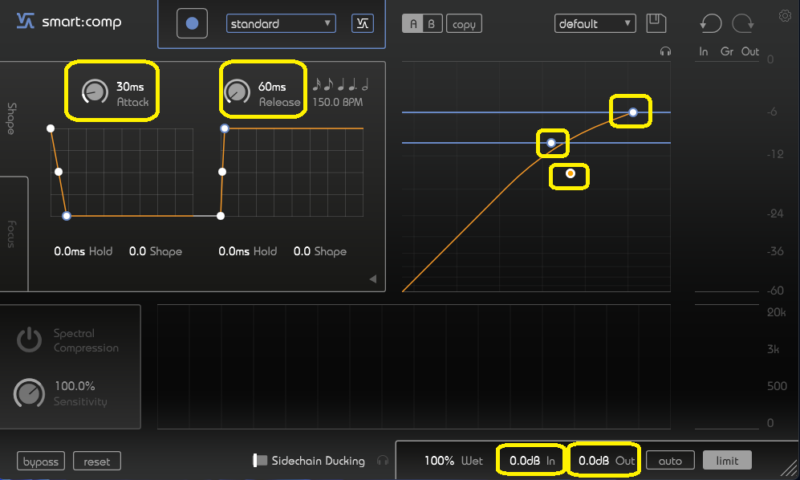Click the blue learn record button
Image resolution: width=800 pixels, height=480 pixels.
(192, 23)
